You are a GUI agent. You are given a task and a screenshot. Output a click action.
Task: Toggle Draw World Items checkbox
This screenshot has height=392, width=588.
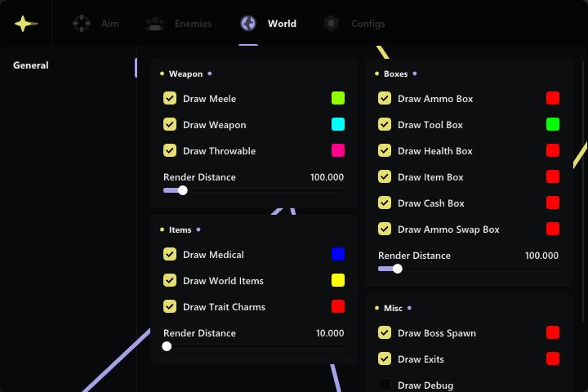pos(170,281)
